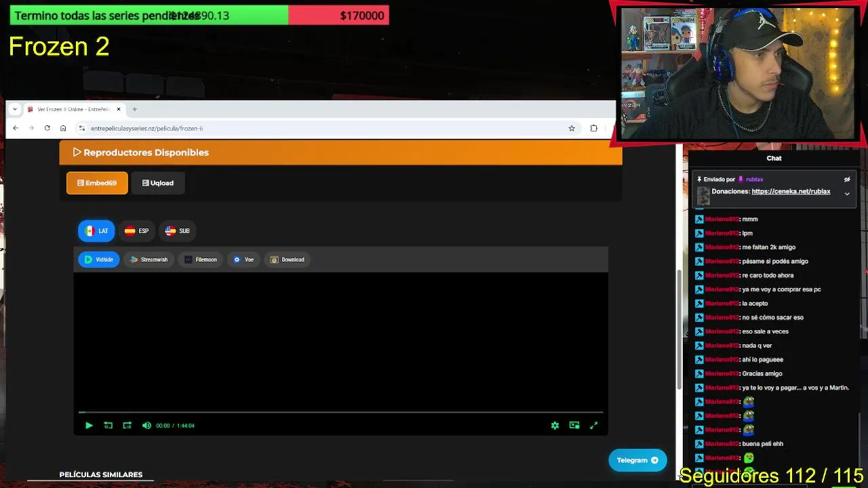
Task: Open a new browser tab
Action: 134,109
